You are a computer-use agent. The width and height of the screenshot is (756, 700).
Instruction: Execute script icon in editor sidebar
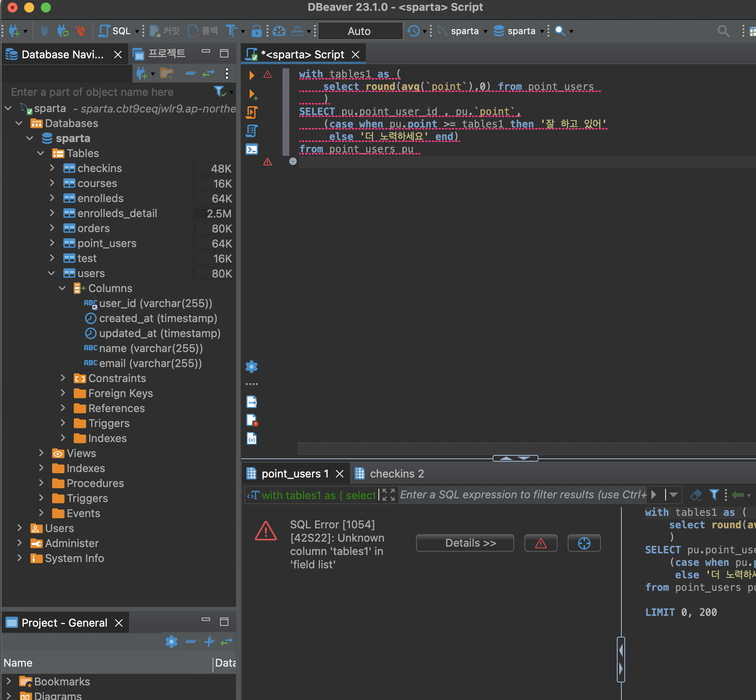[x=252, y=112]
